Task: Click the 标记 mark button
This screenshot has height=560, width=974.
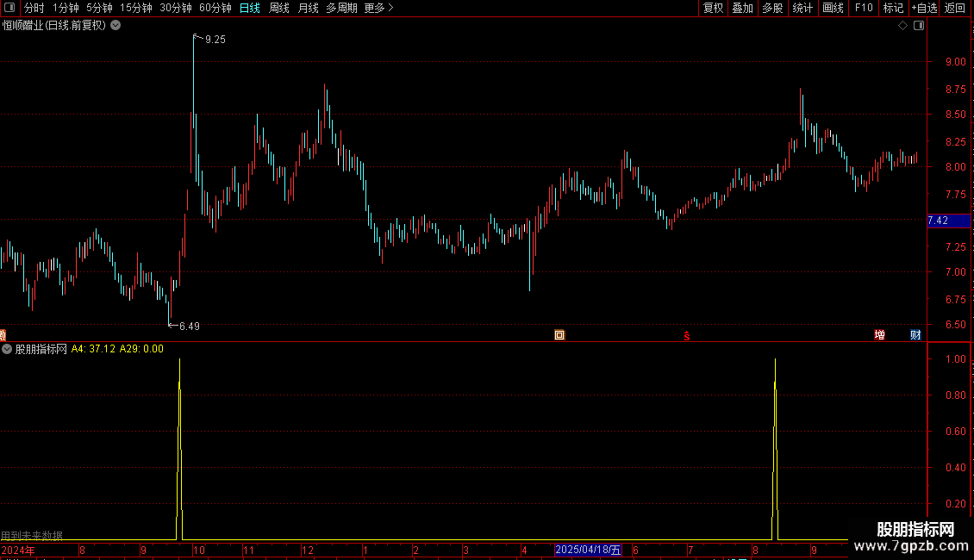Action: (x=893, y=8)
